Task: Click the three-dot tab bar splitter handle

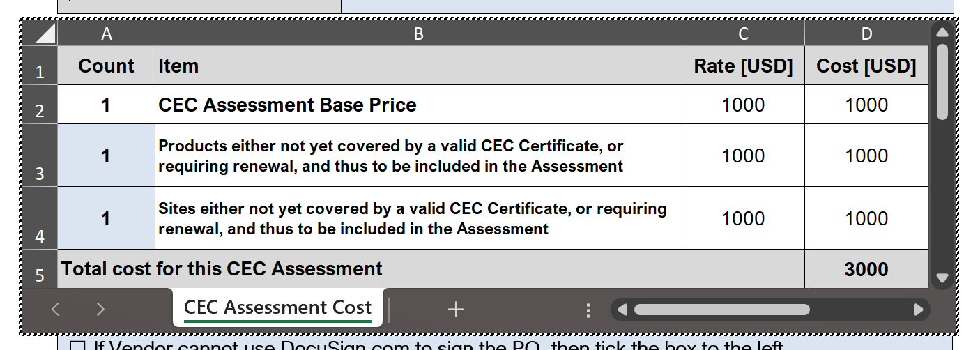Action: coord(588,310)
